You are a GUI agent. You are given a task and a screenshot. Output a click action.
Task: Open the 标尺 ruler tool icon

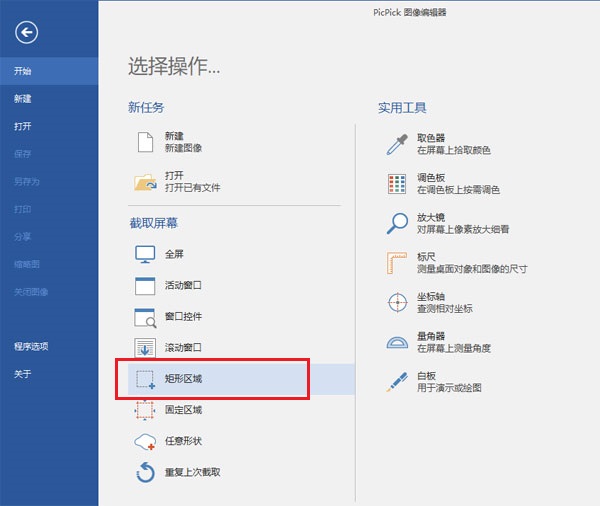point(399,263)
